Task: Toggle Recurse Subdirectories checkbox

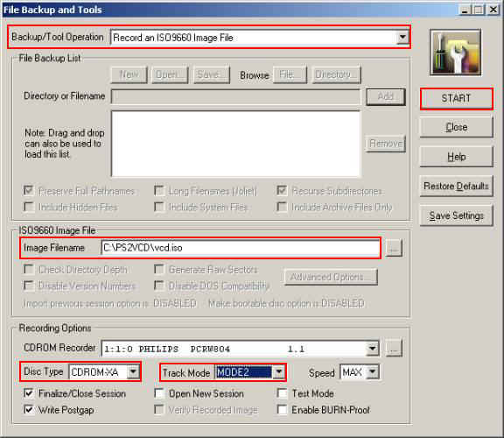Action: 282,190
